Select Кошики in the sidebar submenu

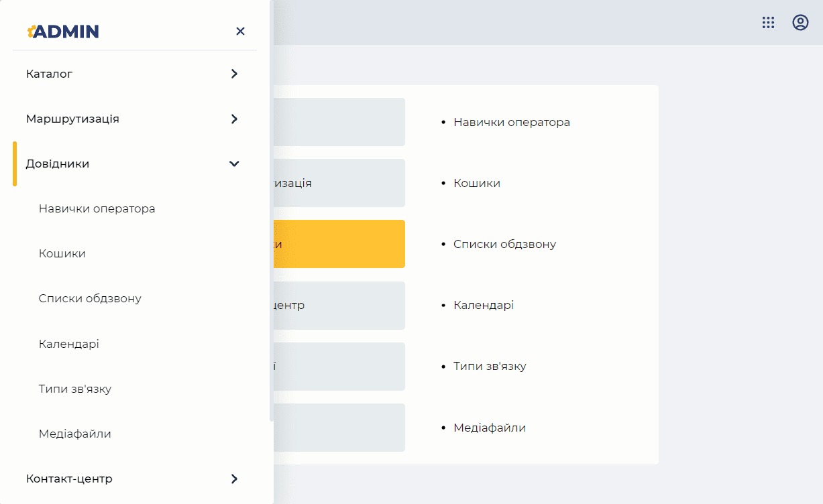(62, 253)
